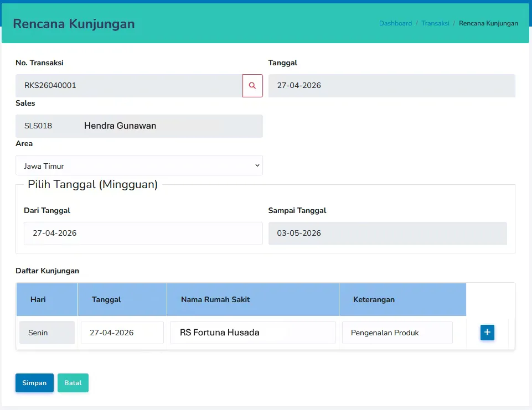Edit Keterangan field Pengenalan Produk
The image size is (532, 410).
coord(397,333)
